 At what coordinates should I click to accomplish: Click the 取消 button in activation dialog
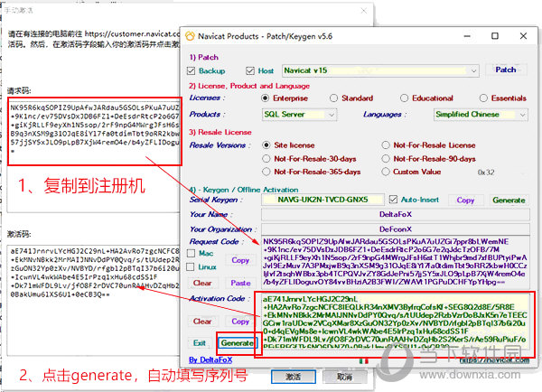[x=345, y=377]
